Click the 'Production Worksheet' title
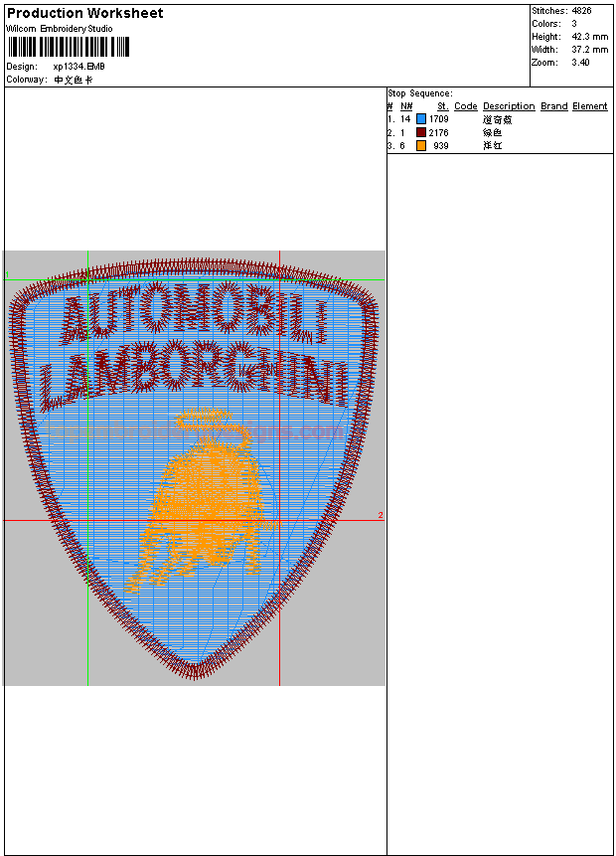616x856 pixels. point(85,13)
